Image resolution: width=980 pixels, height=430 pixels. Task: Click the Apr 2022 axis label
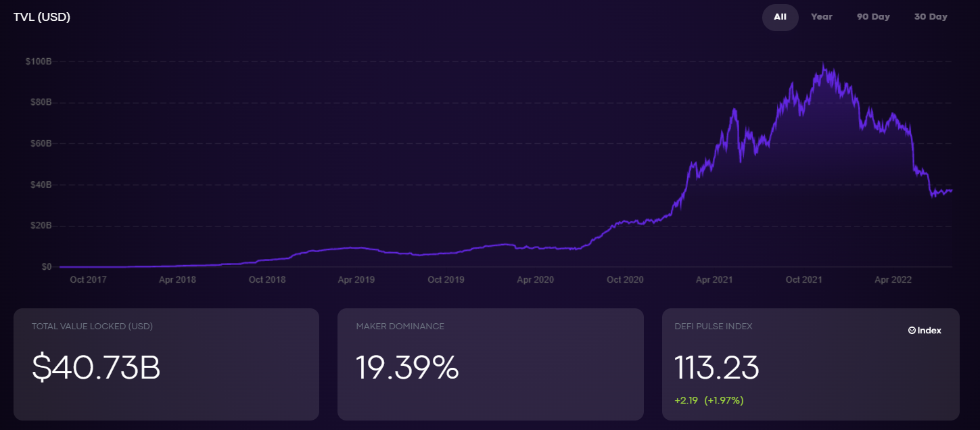point(893,279)
